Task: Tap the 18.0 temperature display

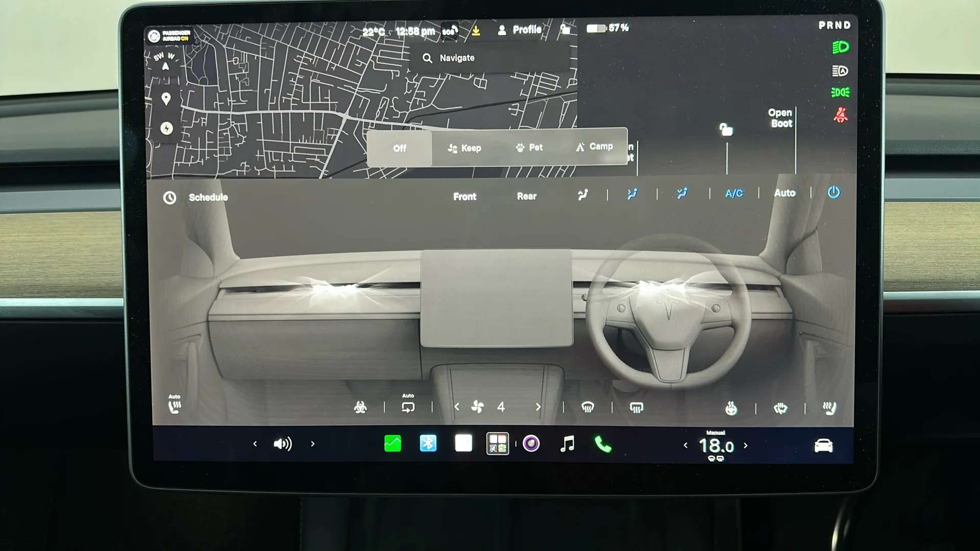Action: tap(716, 446)
